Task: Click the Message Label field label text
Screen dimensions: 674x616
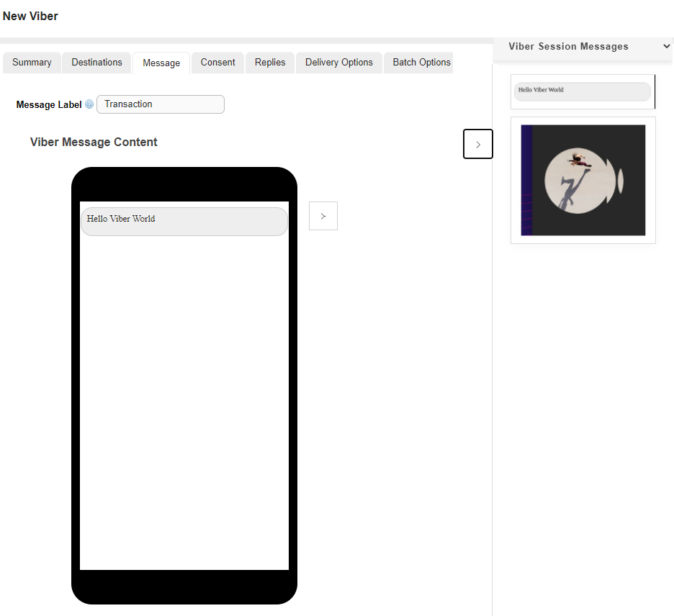Action: pos(49,104)
